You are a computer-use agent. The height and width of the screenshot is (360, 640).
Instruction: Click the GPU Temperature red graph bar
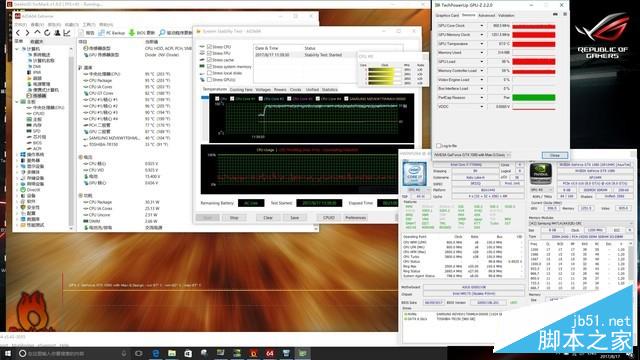click(533, 44)
